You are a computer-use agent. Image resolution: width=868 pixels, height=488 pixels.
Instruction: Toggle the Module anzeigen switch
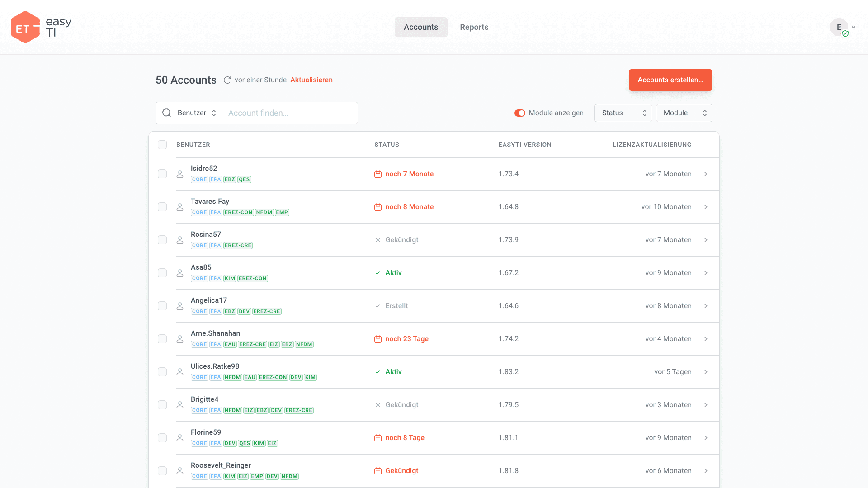pyautogui.click(x=519, y=113)
